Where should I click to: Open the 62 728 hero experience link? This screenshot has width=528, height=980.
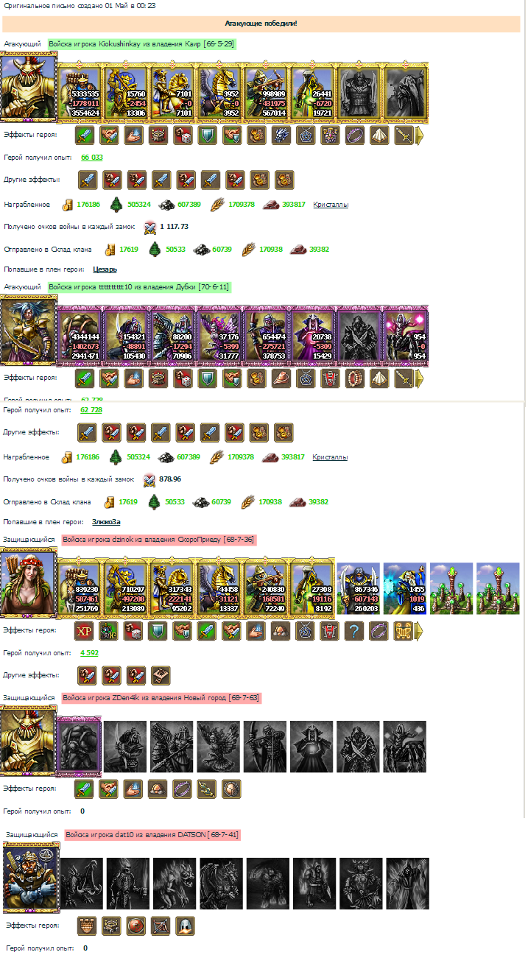pyautogui.click(x=91, y=409)
